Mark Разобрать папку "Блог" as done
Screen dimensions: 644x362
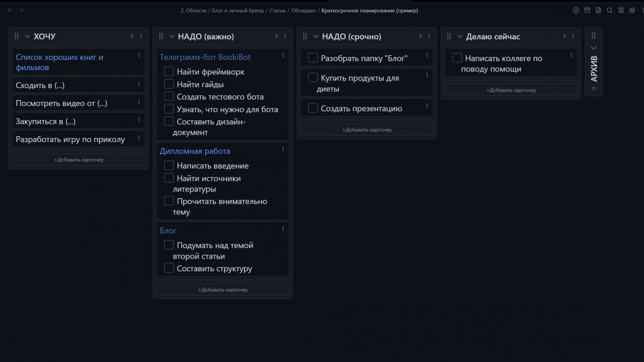point(313,58)
